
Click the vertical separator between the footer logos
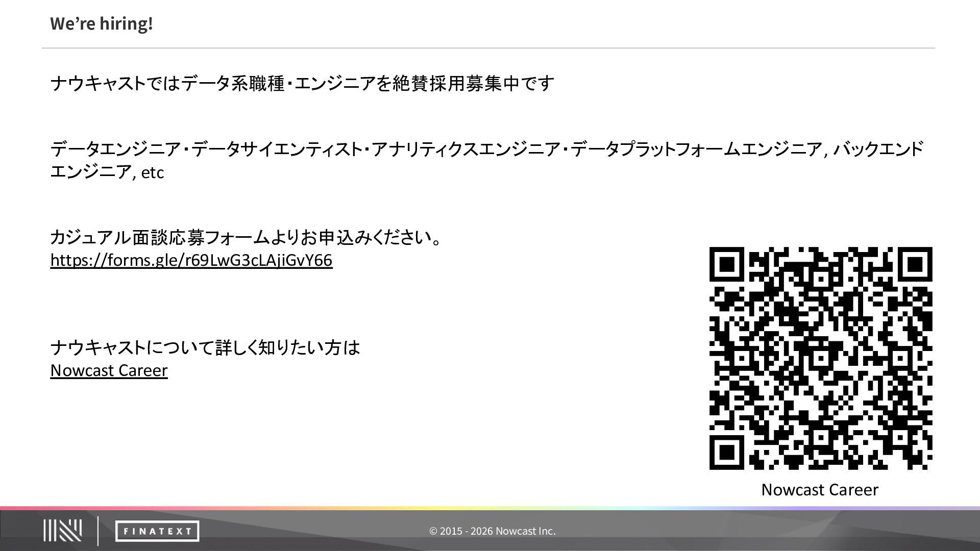(98, 531)
